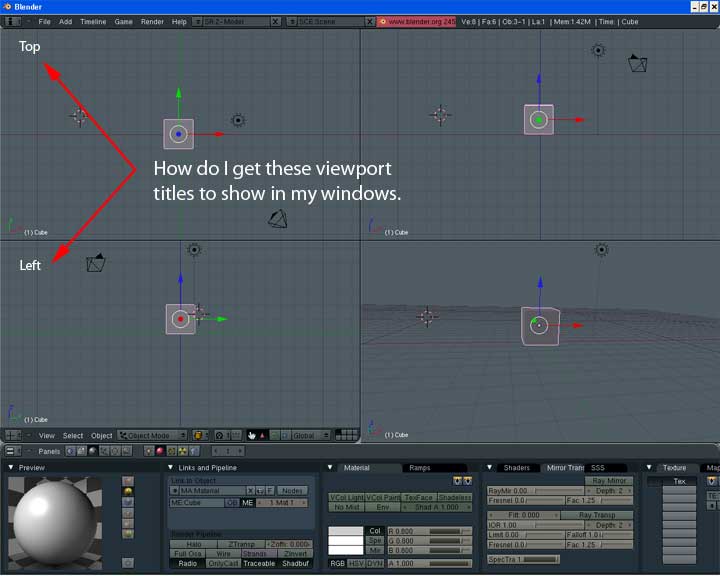Click the layer grid buttons in 3D header
Image resolution: width=720 pixels, height=576 pixels.
(346, 436)
